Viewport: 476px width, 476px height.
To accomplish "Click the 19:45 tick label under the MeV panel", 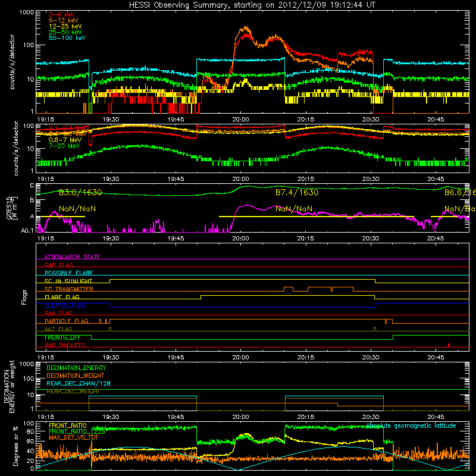I will [x=176, y=179].
